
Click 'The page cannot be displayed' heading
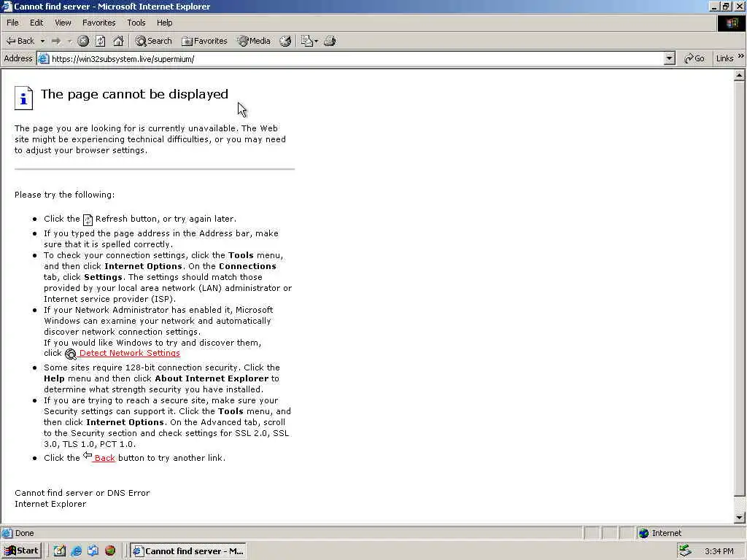coord(134,94)
